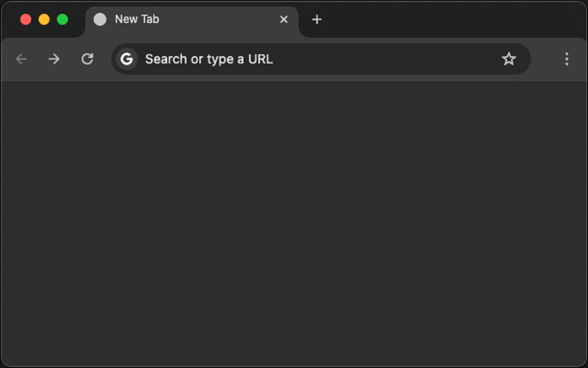Image resolution: width=588 pixels, height=368 pixels.
Task: Toggle bookmarking via the star
Action: click(509, 59)
